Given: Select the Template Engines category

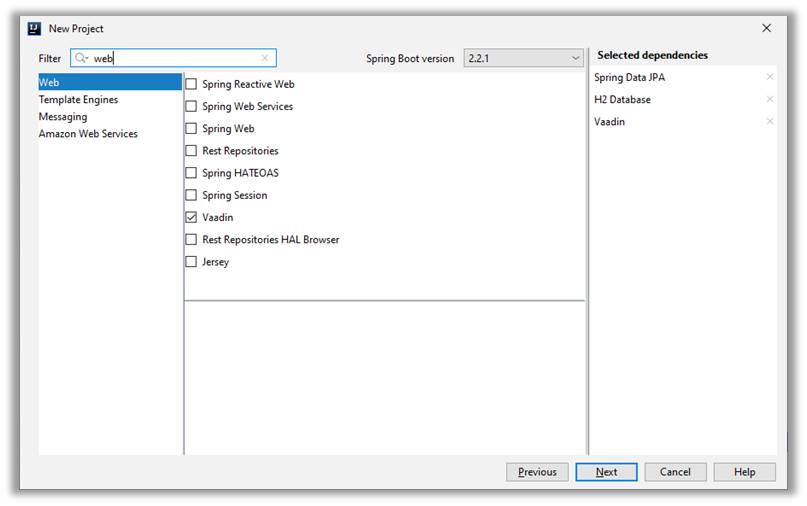Looking at the screenshot, I should click(78, 100).
